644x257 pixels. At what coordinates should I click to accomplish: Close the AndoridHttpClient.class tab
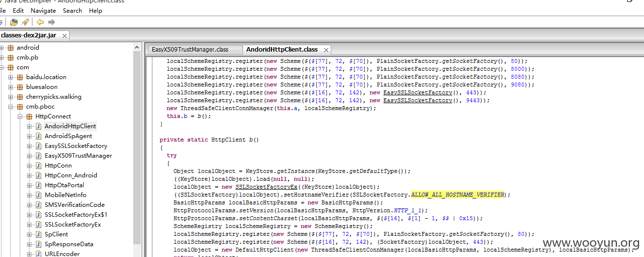coord(325,50)
